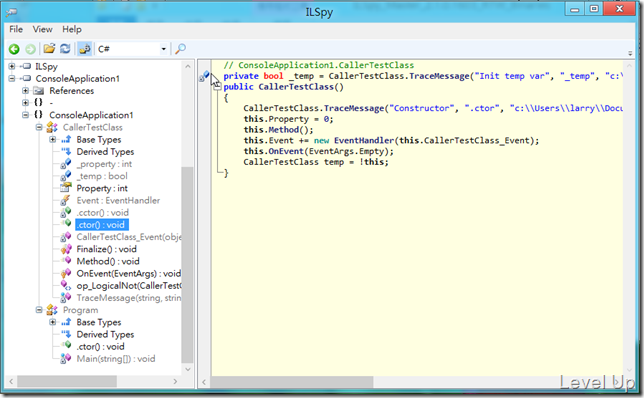644x398 pixels.
Task: Reload assemblies with the refresh icon
Action: click(65, 49)
